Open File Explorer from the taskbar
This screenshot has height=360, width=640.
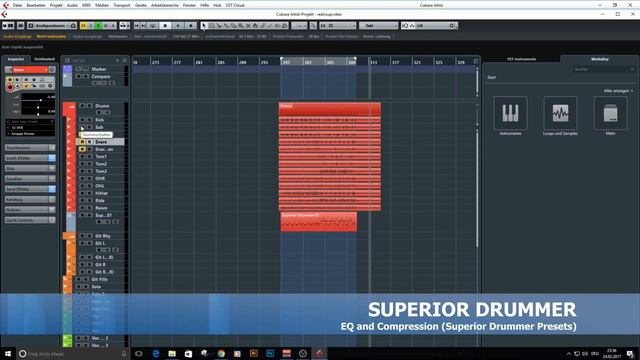point(172,353)
